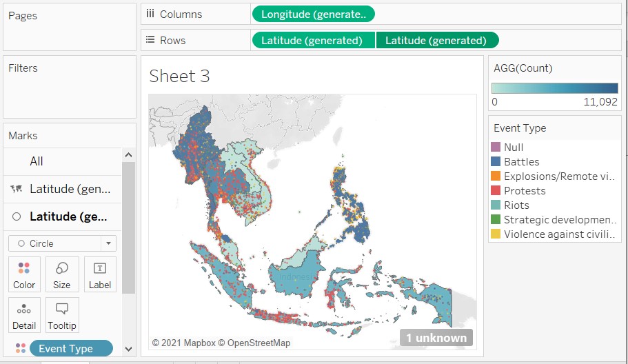Viewport: 628px width, 364px height.
Task: Select Battles color swatch in legend
Action: tap(496, 162)
